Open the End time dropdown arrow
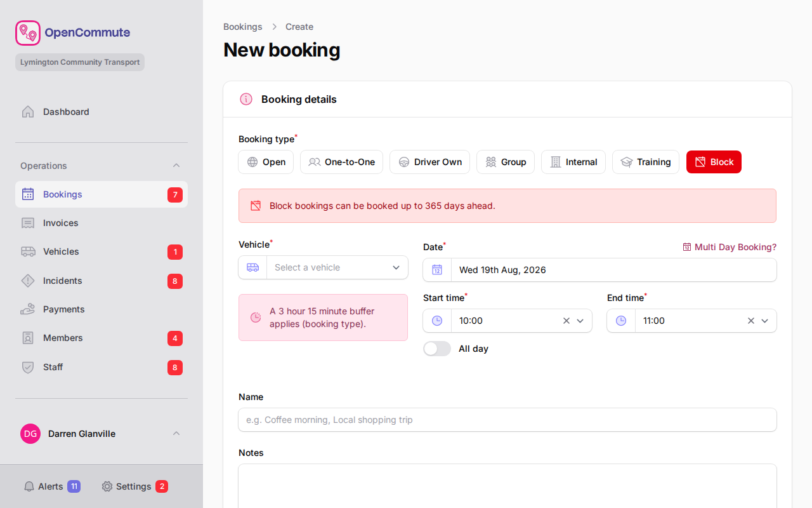Screen dimensions: 812x508 point(764,321)
